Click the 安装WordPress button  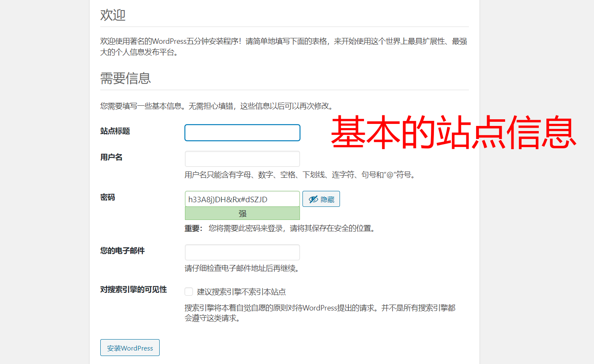[x=130, y=348]
